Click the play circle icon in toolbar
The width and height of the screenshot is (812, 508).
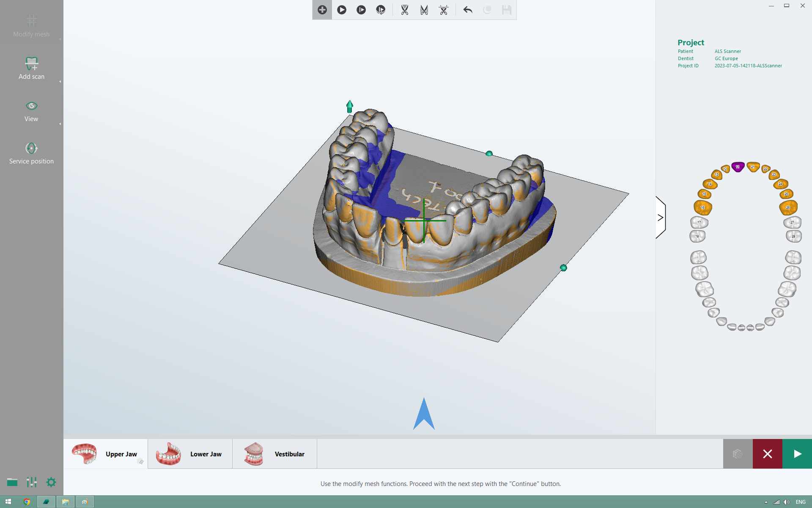(342, 10)
